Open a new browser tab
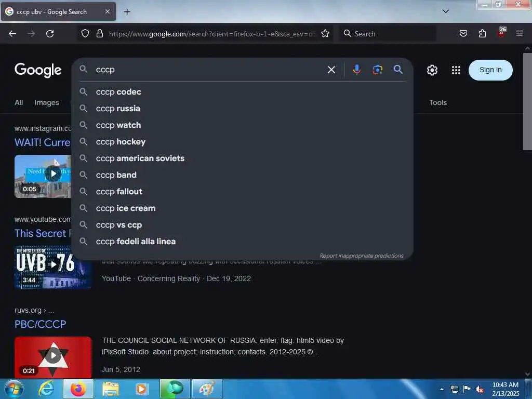The width and height of the screenshot is (532, 399). tap(127, 12)
